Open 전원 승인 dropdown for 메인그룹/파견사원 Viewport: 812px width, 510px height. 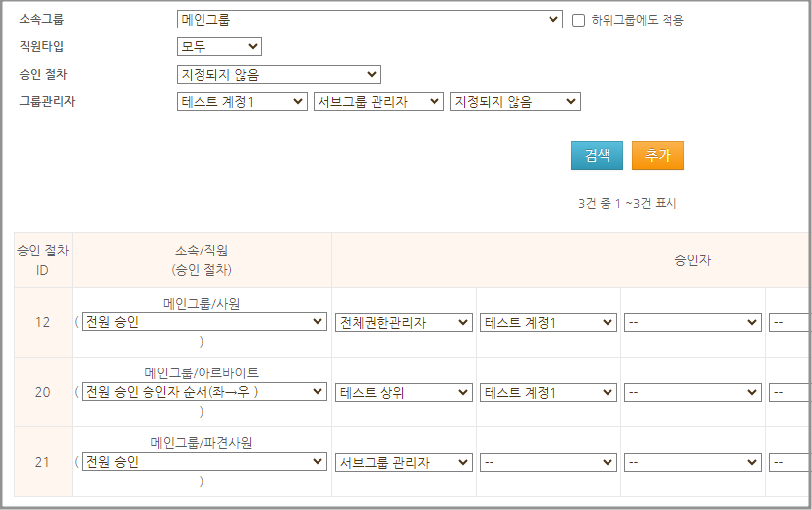coord(203,462)
